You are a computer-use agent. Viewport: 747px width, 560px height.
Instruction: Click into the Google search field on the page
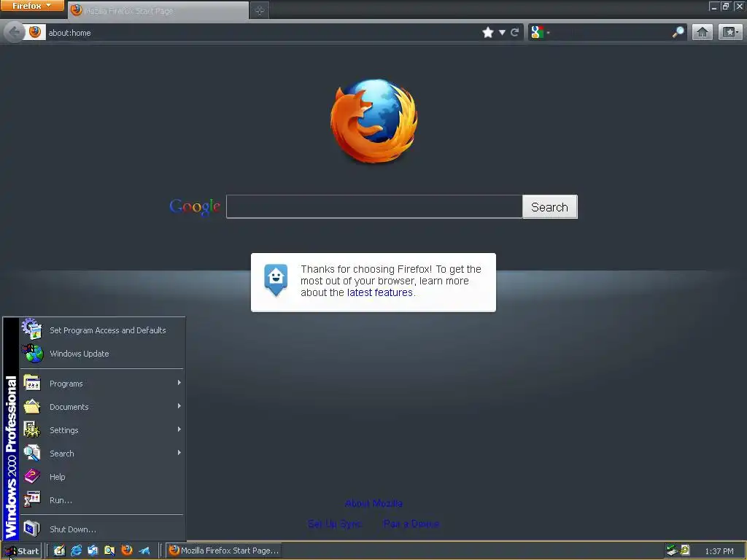pos(374,206)
